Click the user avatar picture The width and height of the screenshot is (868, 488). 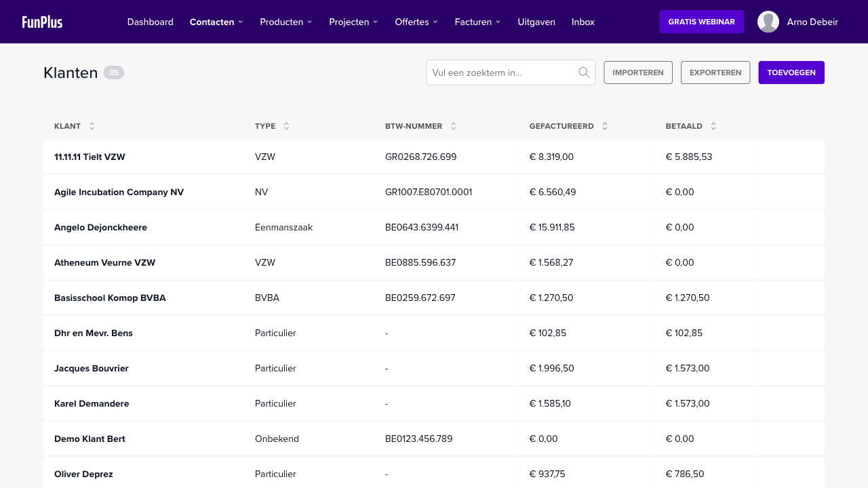tap(768, 22)
